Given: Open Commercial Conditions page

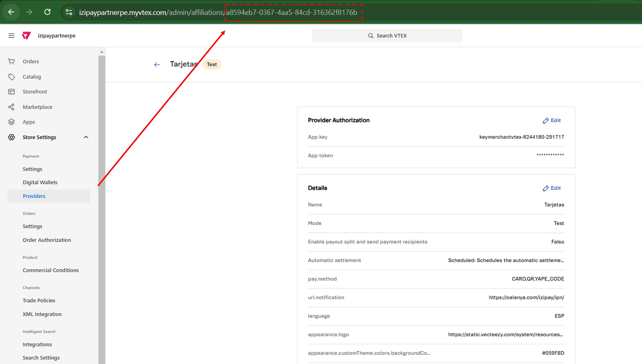Looking at the screenshot, I should [x=50, y=270].
